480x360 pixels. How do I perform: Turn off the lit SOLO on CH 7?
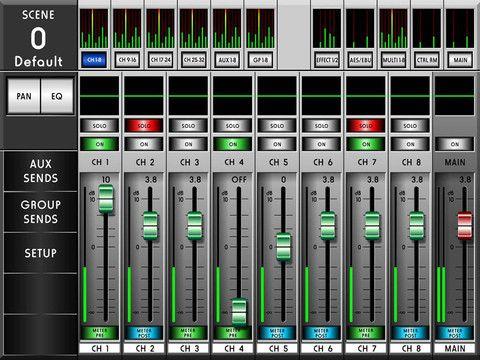366,126
